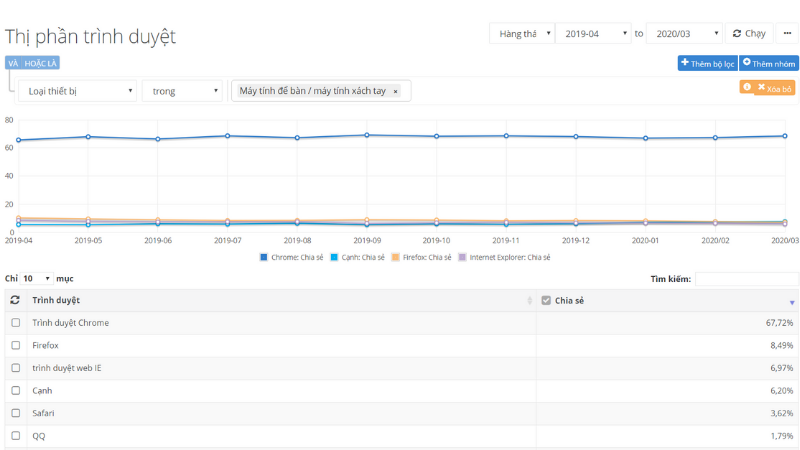Click the 6,97% share value

click(x=782, y=368)
